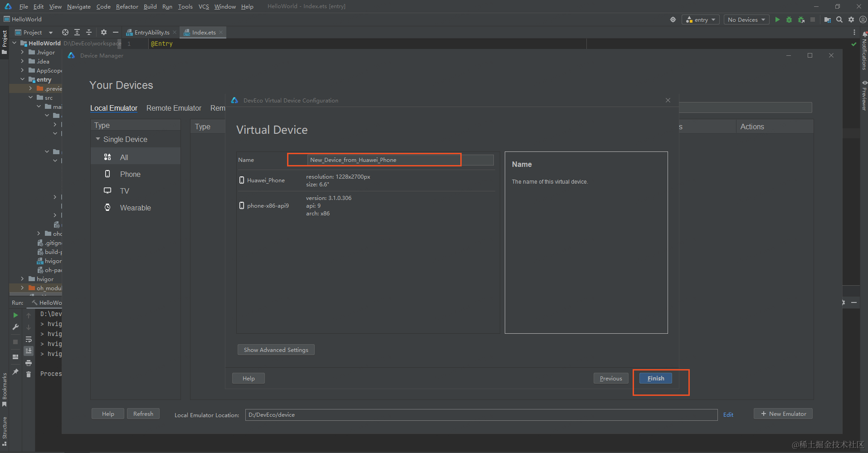Click the Debug bug icon in toolbar
This screenshot has width=868, height=453.
pos(789,19)
